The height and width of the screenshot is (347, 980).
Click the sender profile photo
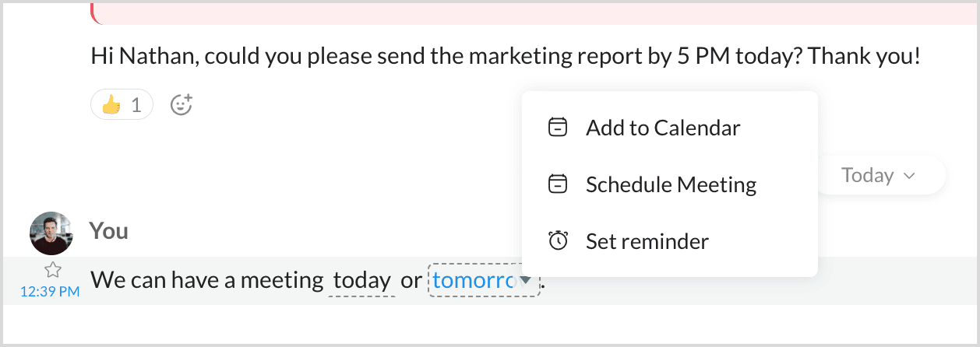51,233
